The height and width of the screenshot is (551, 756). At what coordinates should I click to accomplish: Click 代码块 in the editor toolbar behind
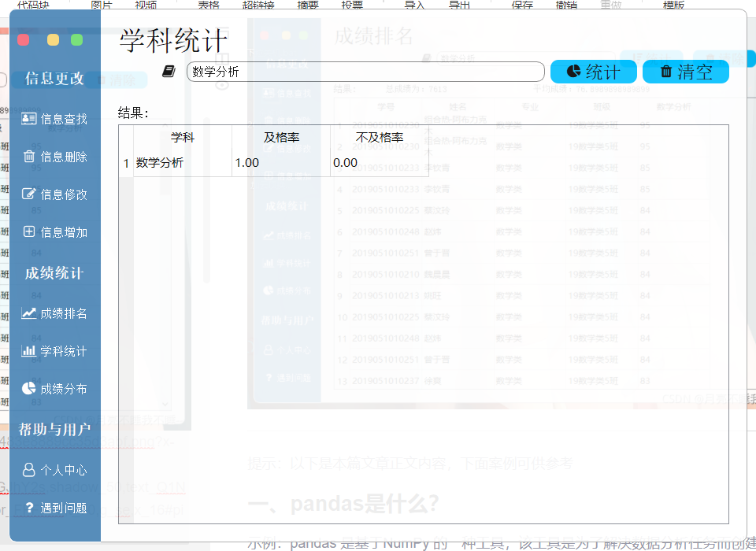click(33, 5)
